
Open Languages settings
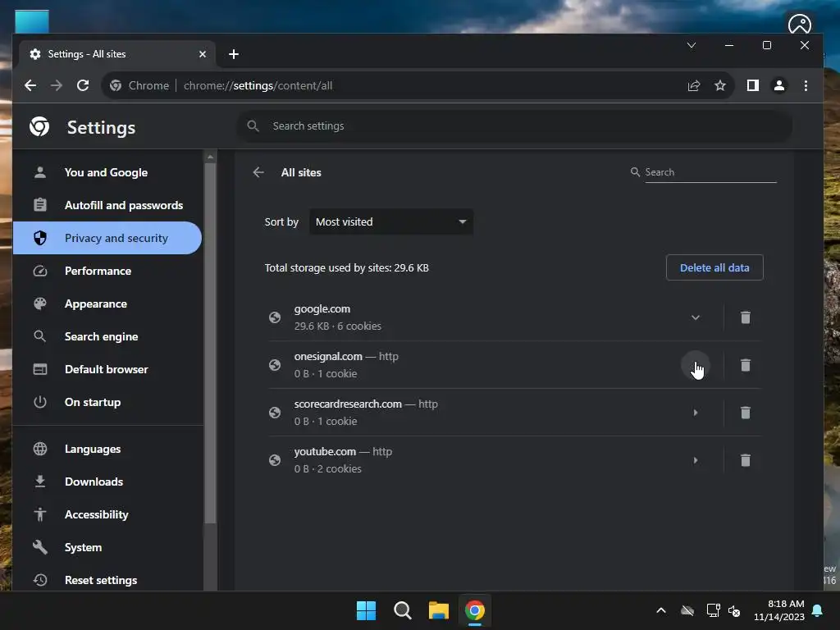tap(92, 449)
